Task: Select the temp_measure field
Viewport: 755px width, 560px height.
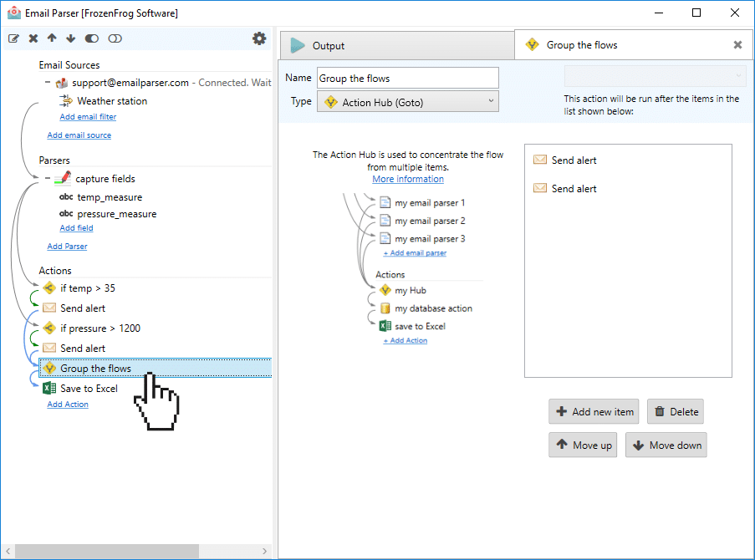Action: click(x=110, y=197)
